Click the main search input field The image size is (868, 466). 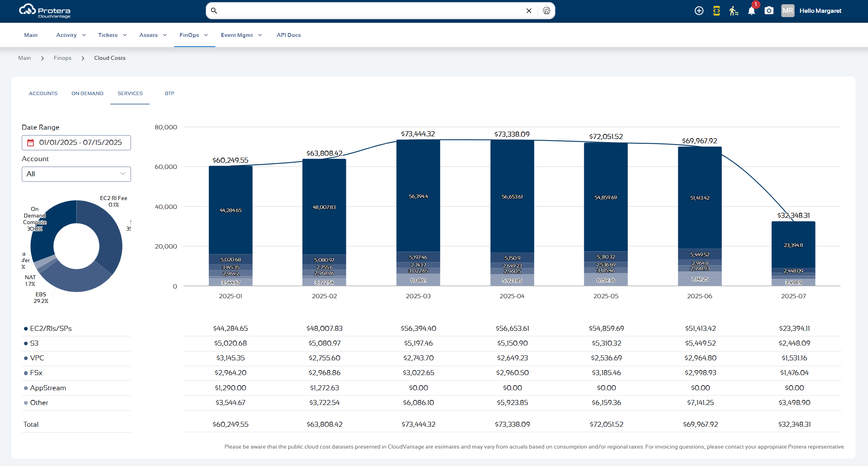[x=369, y=11]
